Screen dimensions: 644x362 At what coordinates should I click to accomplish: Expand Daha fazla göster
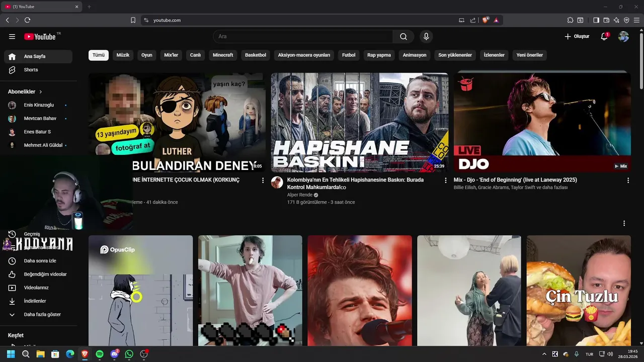coord(38,314)
